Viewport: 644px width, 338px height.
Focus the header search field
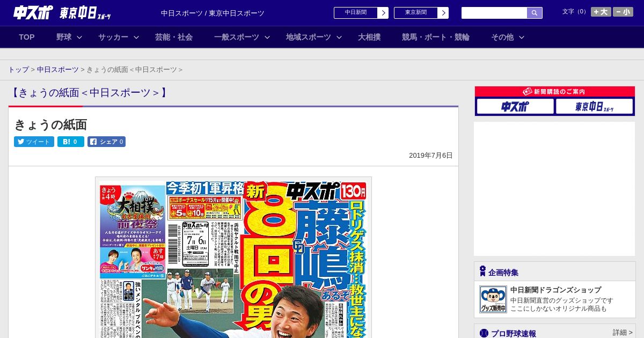[x=494, y=13]
